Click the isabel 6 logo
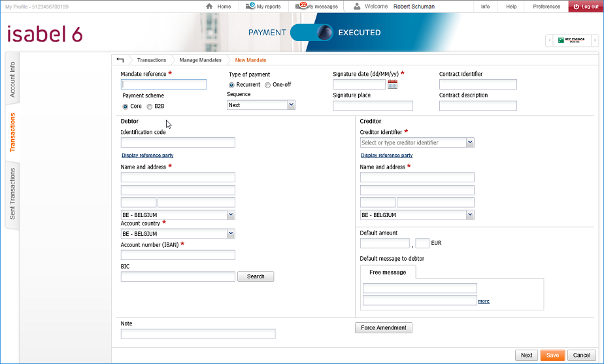 coord(44,35)
